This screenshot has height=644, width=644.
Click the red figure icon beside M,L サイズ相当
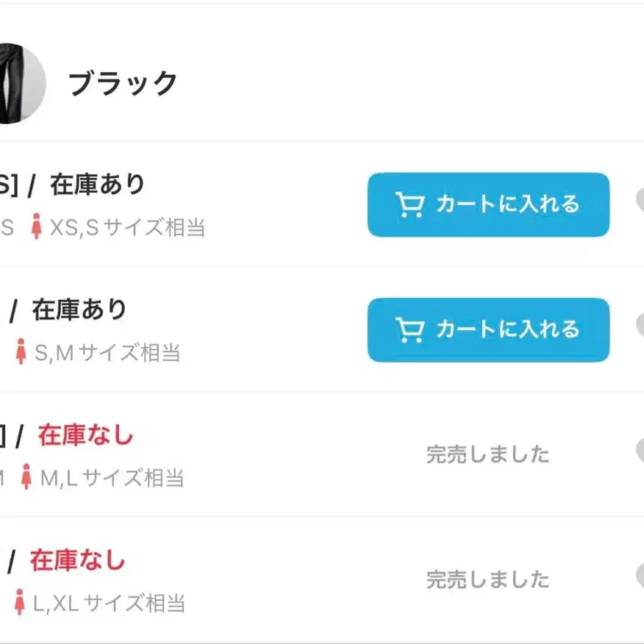point(26,477)
